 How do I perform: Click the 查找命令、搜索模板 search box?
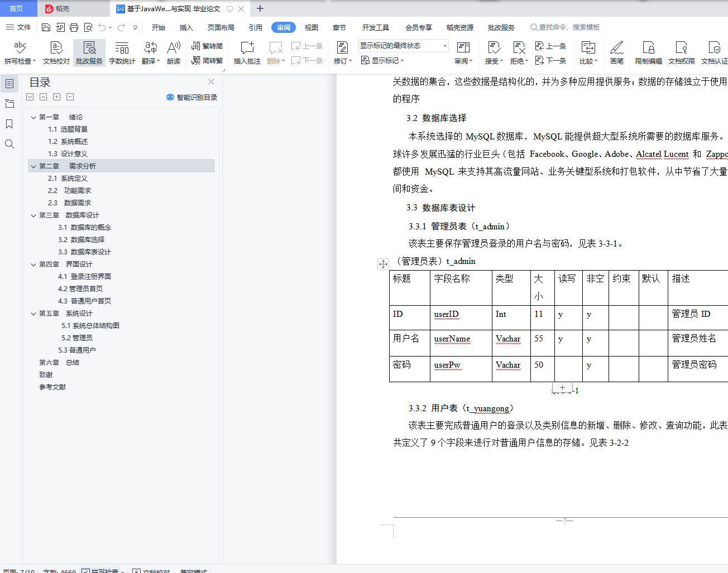566,27
